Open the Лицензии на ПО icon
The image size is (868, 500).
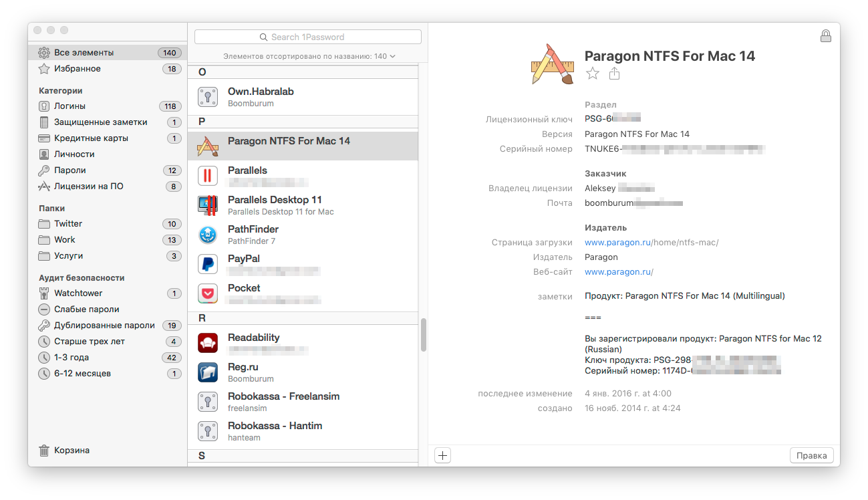(x=44, y=186)
